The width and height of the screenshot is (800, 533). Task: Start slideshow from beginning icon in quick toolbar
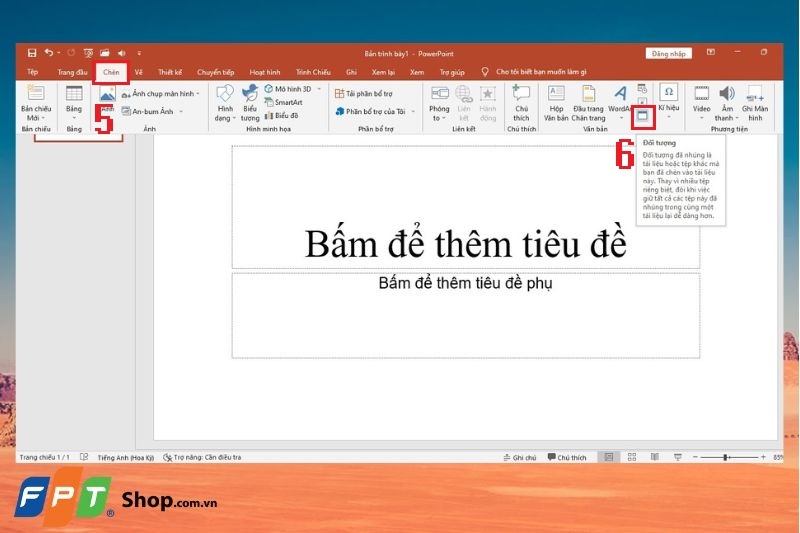point(88,53)
